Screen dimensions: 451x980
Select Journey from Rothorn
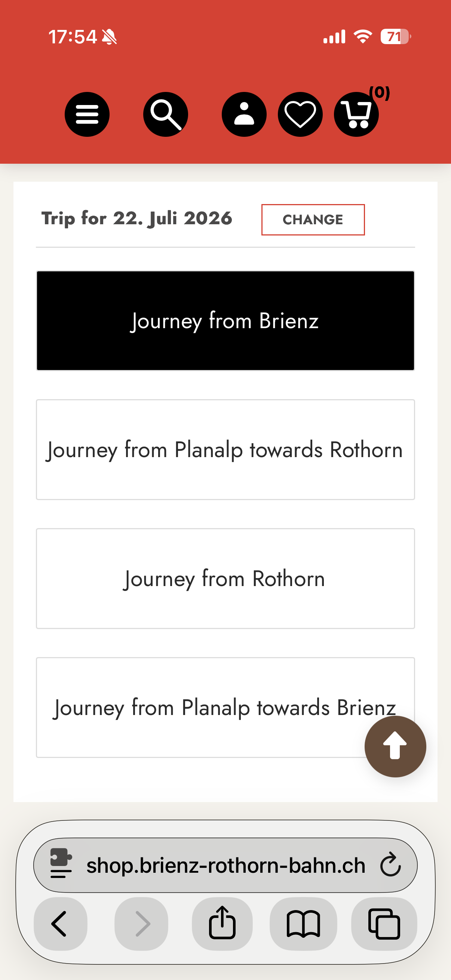point(225,579)
